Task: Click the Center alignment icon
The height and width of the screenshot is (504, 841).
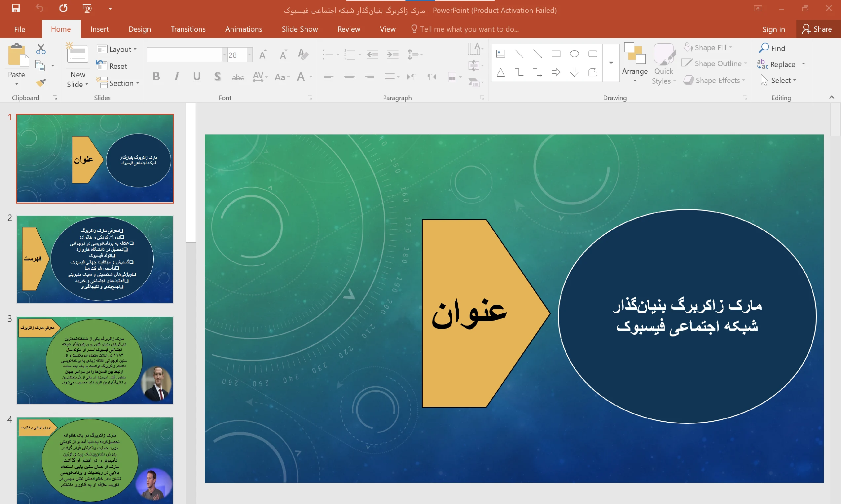Action: click(349, 77)
